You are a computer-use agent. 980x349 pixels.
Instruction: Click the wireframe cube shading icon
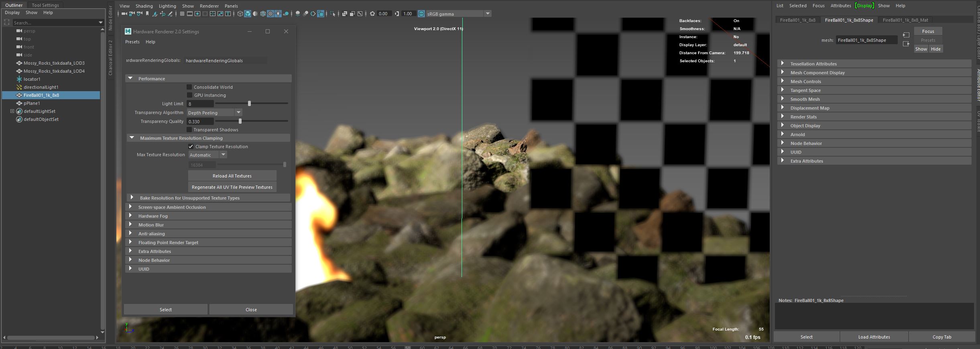(x=240, y=14)
